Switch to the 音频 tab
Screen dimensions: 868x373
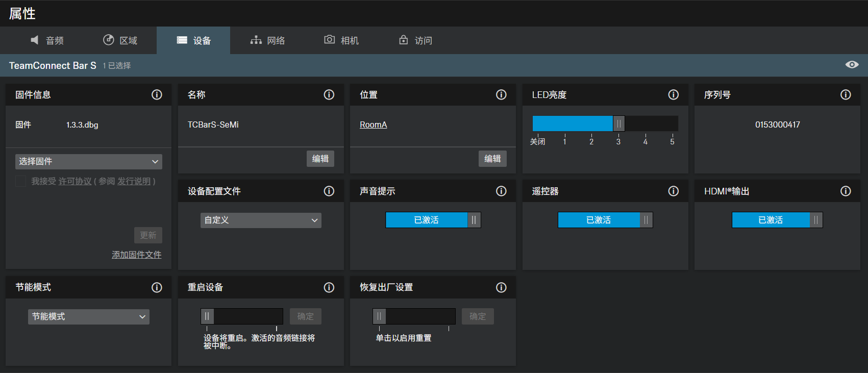pos(47,40)
